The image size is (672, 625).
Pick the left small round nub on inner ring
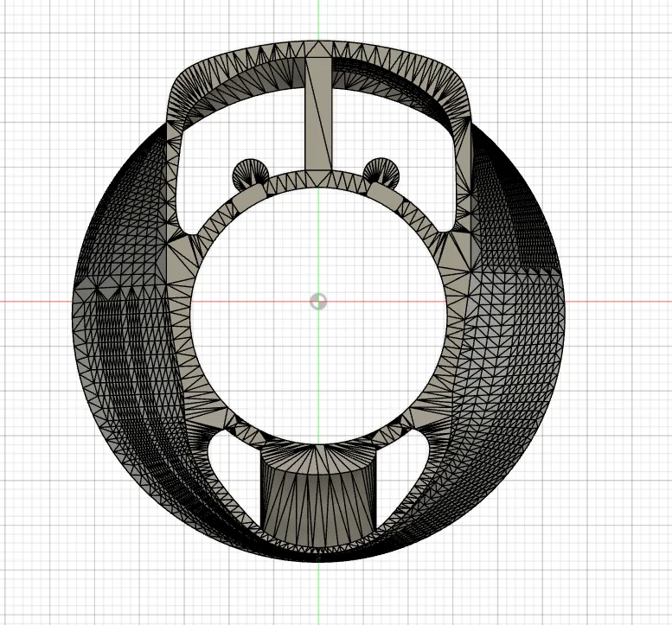(x=251, y=174)
